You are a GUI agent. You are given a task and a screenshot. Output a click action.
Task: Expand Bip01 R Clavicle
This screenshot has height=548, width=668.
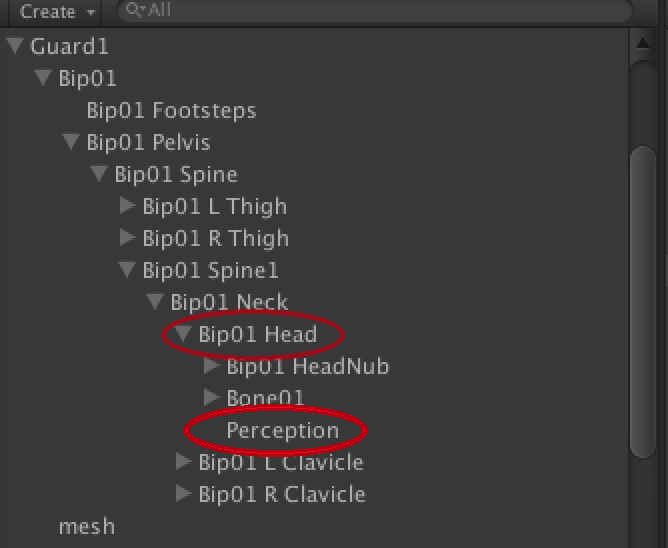pos(183,494)
